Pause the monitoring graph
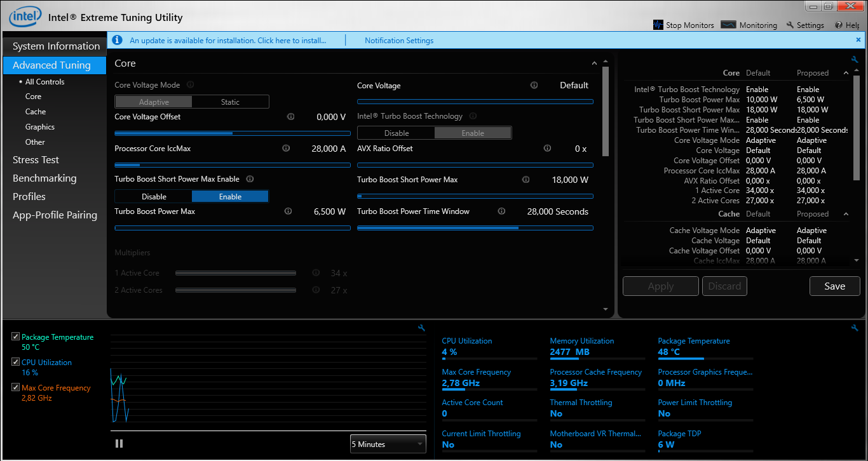868x461 pixels. click(119, 444)
